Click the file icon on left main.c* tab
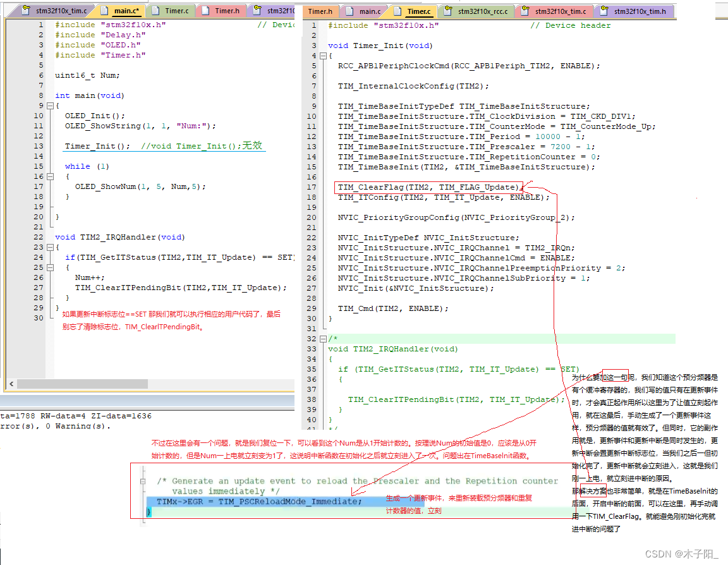This screenshot has width=728, height=565. 104,10
